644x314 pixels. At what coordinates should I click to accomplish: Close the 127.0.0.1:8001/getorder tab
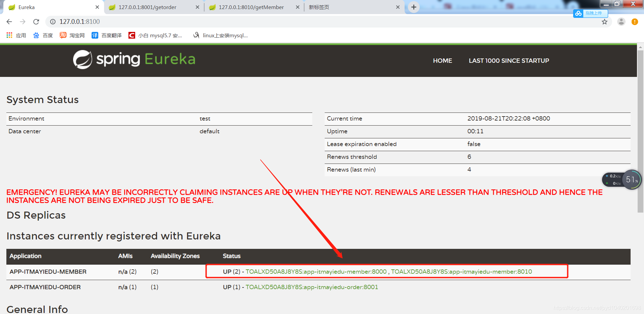click(197, 7)
